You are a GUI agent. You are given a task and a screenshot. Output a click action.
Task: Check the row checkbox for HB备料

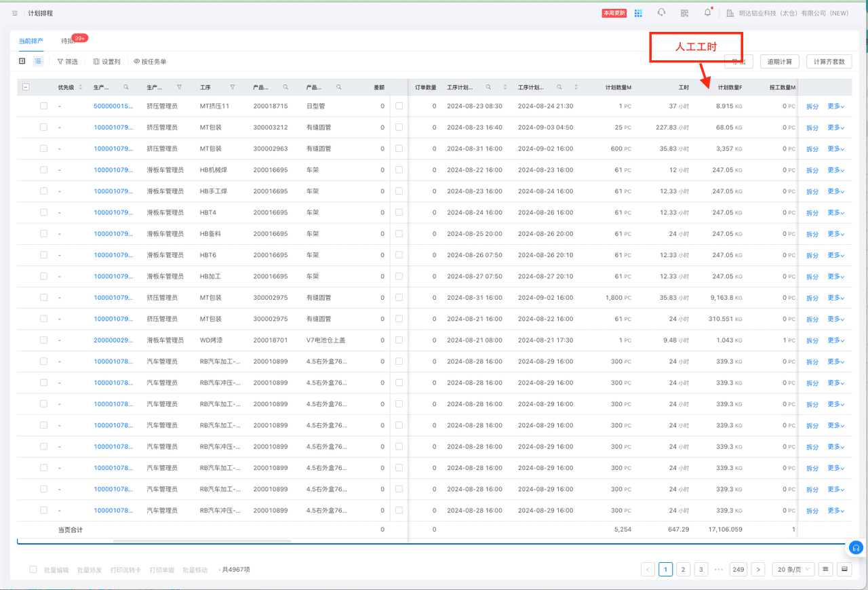(x=43, y=233)
